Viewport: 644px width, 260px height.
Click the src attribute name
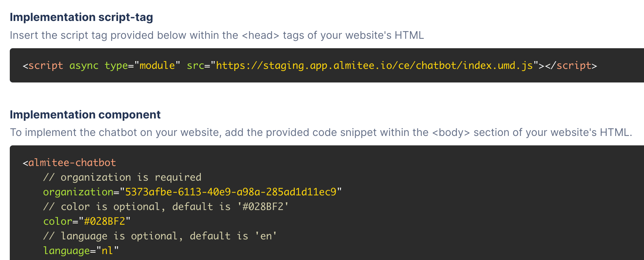coord(195,65)
